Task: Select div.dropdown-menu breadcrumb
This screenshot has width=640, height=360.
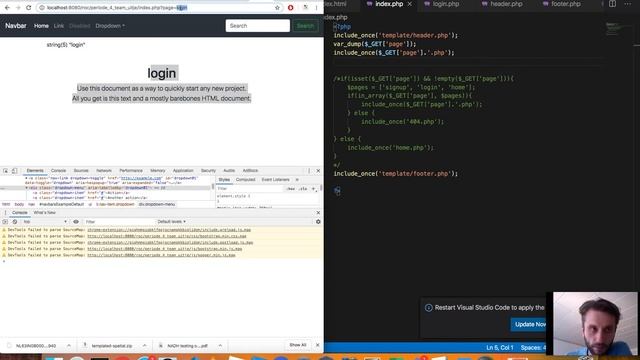Action: coord(157,204)
